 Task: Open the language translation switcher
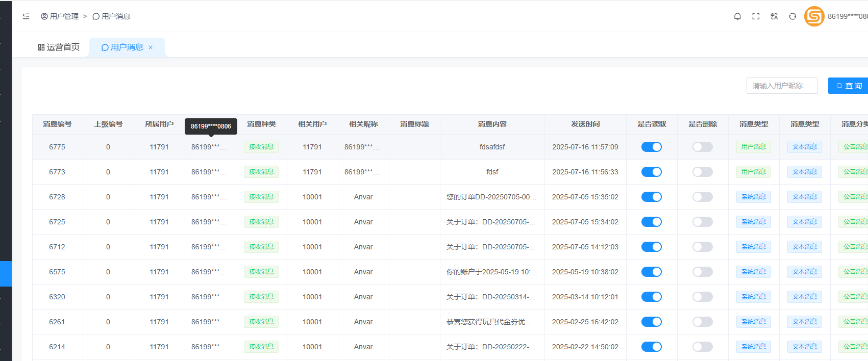pos(774,16)
